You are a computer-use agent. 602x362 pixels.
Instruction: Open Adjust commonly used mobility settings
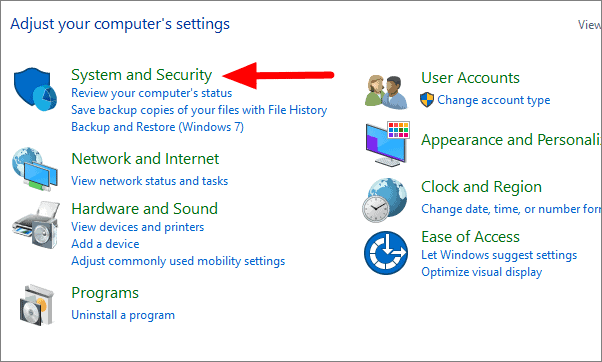[x=178, y=261]
